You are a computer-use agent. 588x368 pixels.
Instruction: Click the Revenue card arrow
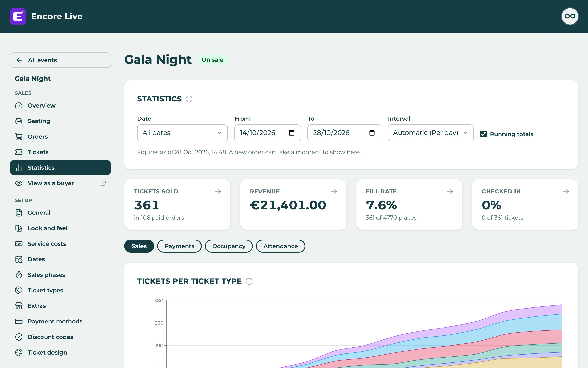(x=334, y=191)
